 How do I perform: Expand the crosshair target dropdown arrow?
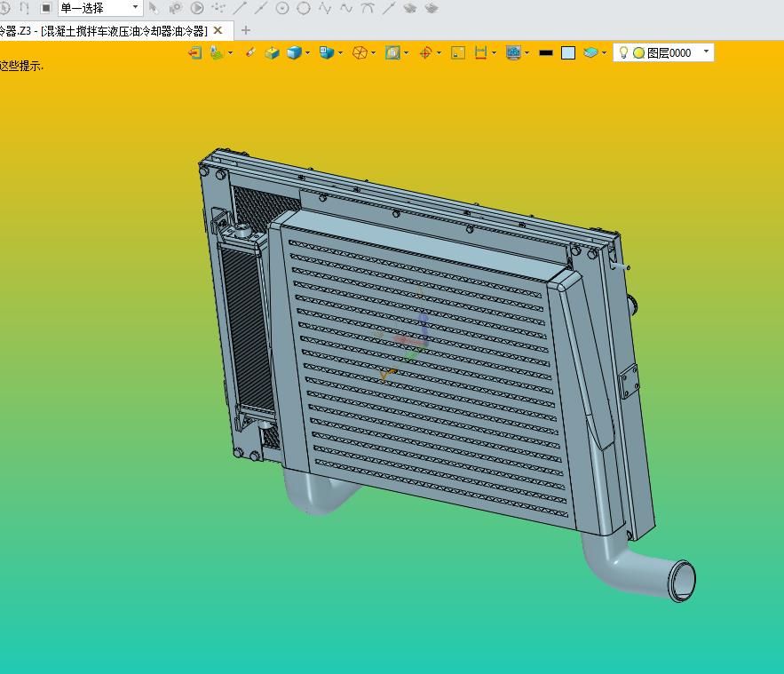[439, 52]
